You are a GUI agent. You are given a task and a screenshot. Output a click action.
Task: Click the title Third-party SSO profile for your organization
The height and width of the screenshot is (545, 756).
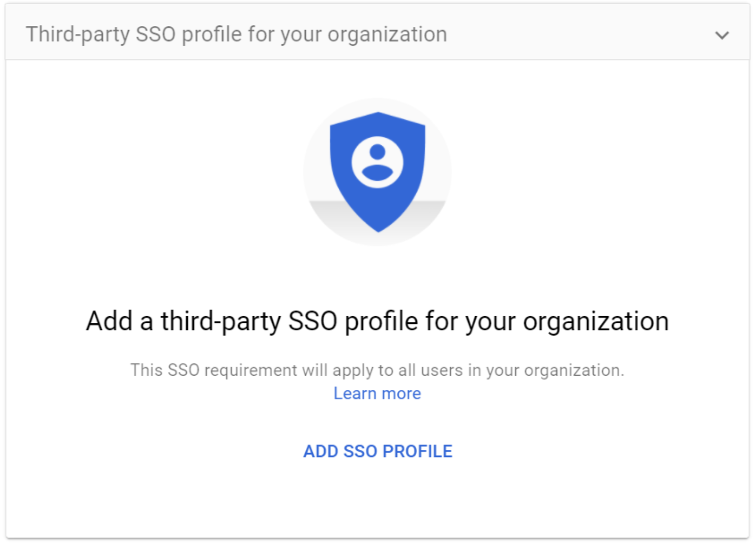click(x=237, y=34)
